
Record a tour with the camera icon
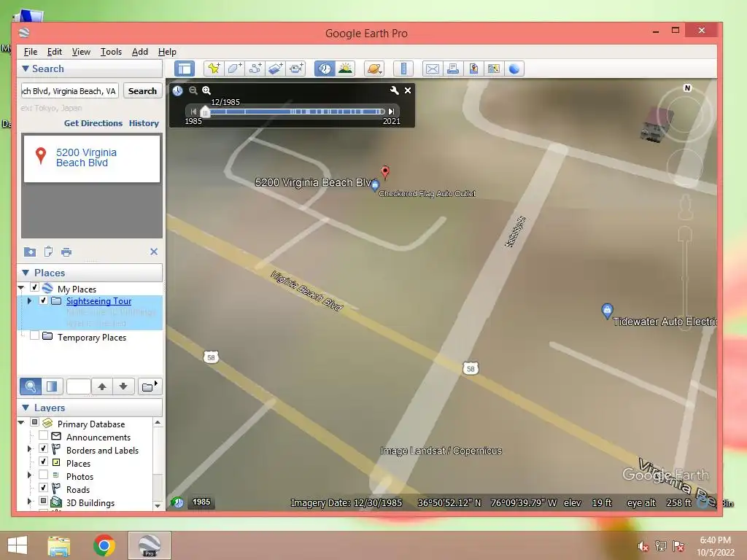296,69
